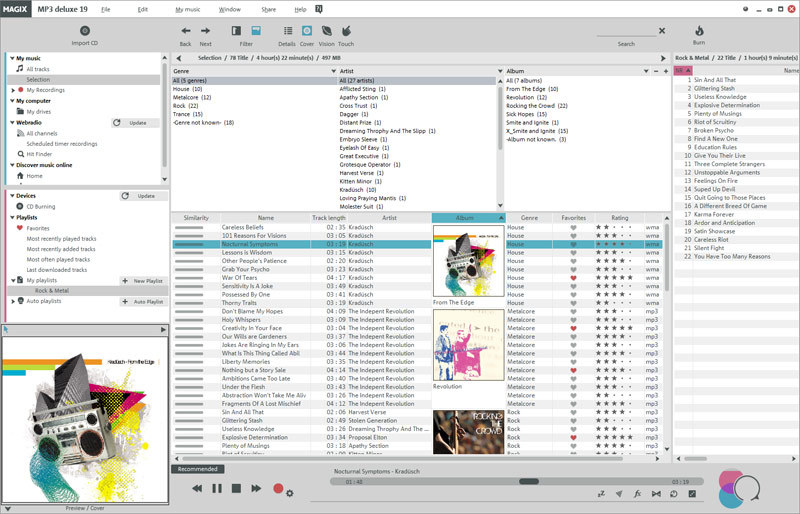Open the fx effects icon
The image size is (800, 514).
tap(637, 494)
